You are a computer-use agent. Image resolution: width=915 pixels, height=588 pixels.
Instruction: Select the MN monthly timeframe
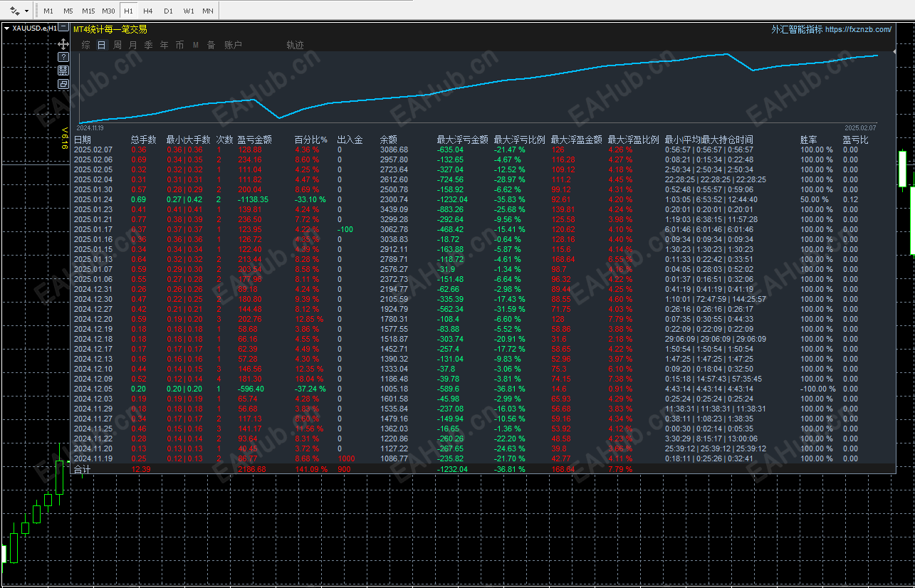[x=207, y=11]
